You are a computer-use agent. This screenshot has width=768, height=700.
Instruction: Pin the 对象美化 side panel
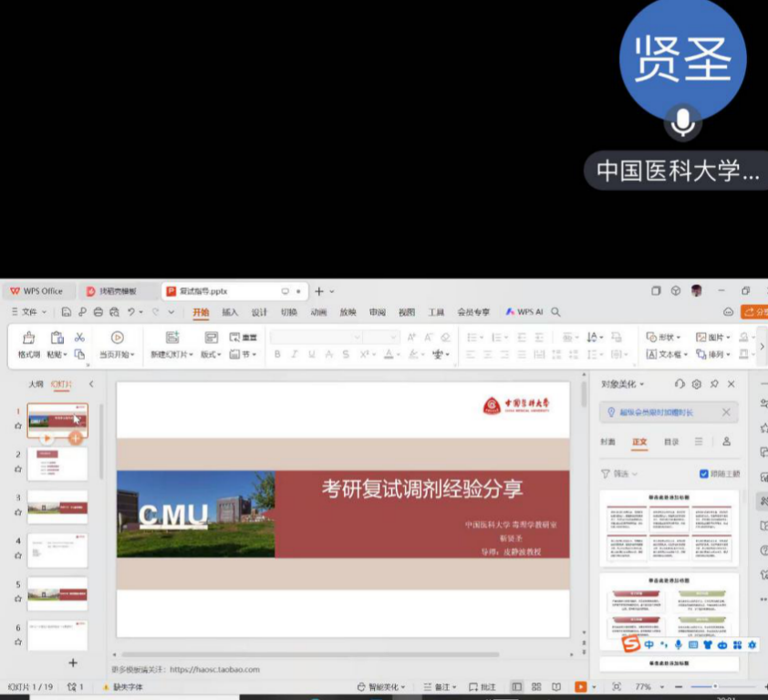(x=714, y=384)
